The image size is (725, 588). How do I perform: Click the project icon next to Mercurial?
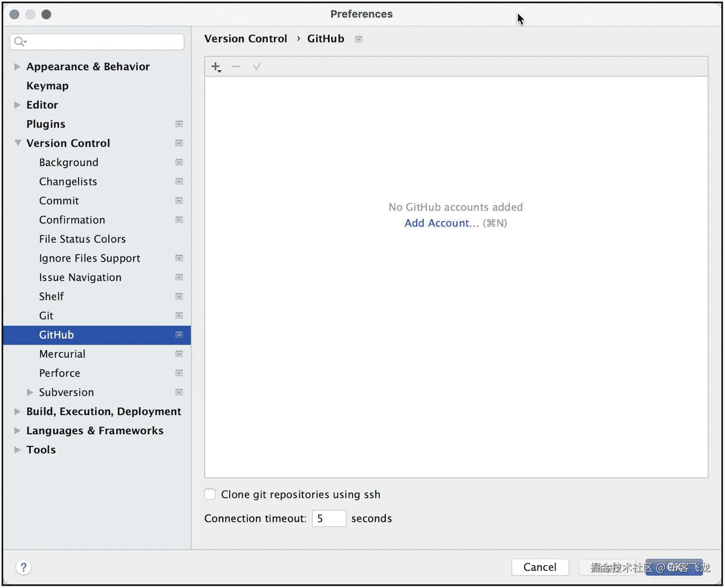pos(179,354)
